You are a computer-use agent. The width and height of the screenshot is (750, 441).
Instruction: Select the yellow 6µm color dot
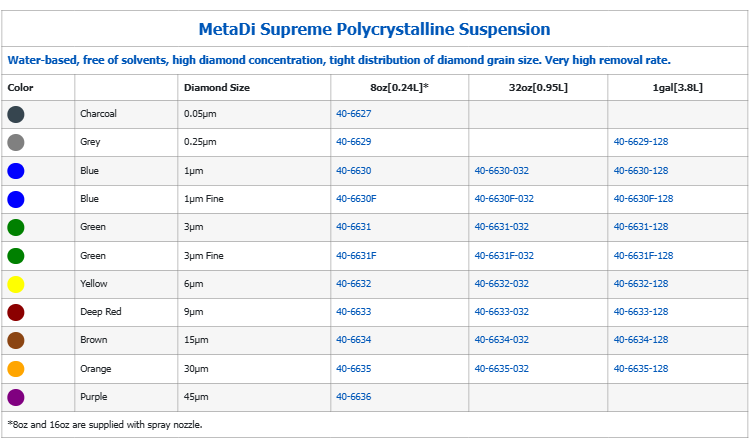point(16,284)
